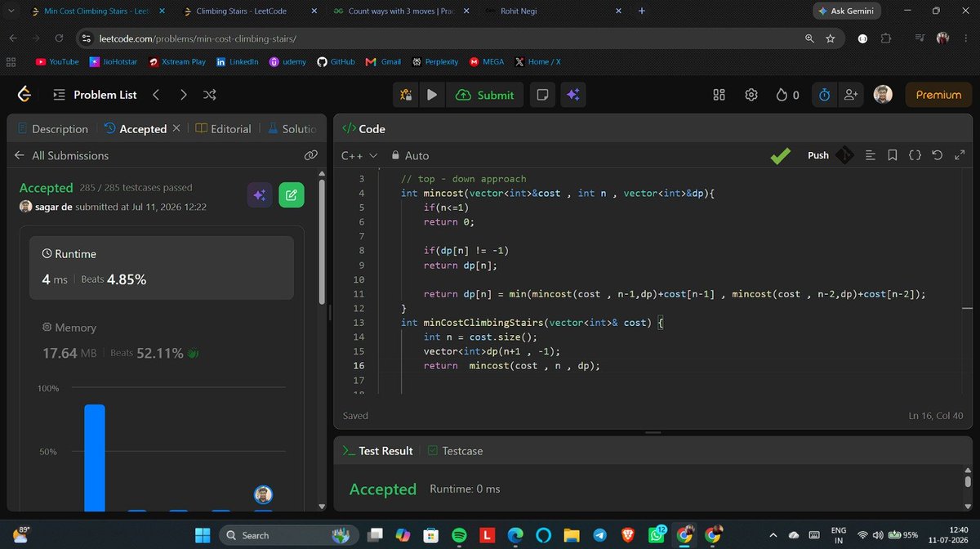
Task: Open the YouTube bookmark
Action: tap(57, 62)
